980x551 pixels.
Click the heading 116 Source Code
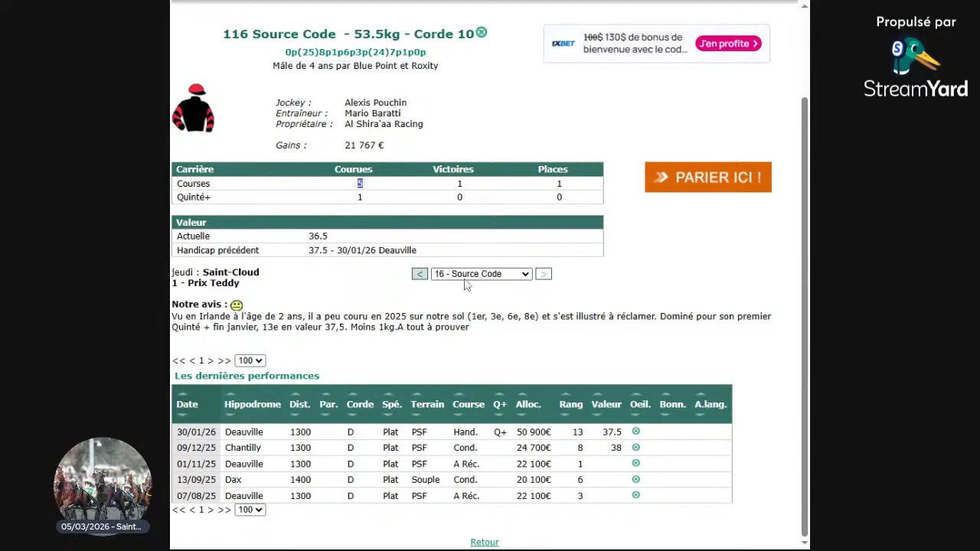pyautogui.click(x=279, y=34)
